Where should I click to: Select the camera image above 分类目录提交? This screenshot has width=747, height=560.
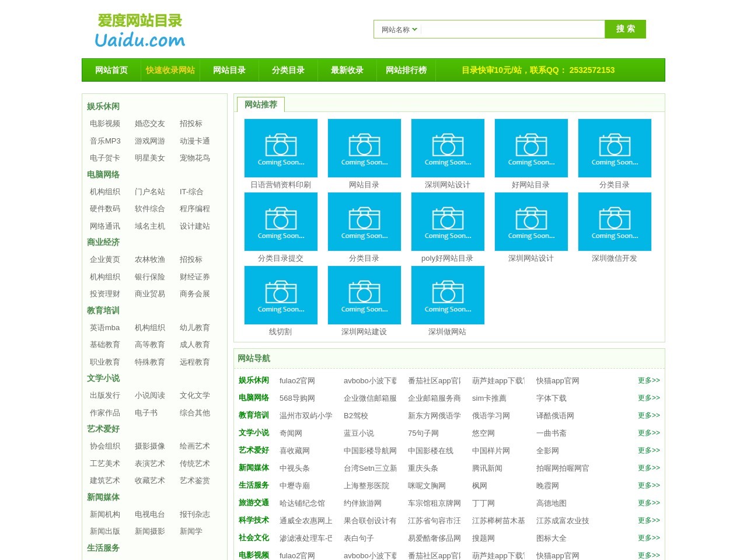pos(281,222)
